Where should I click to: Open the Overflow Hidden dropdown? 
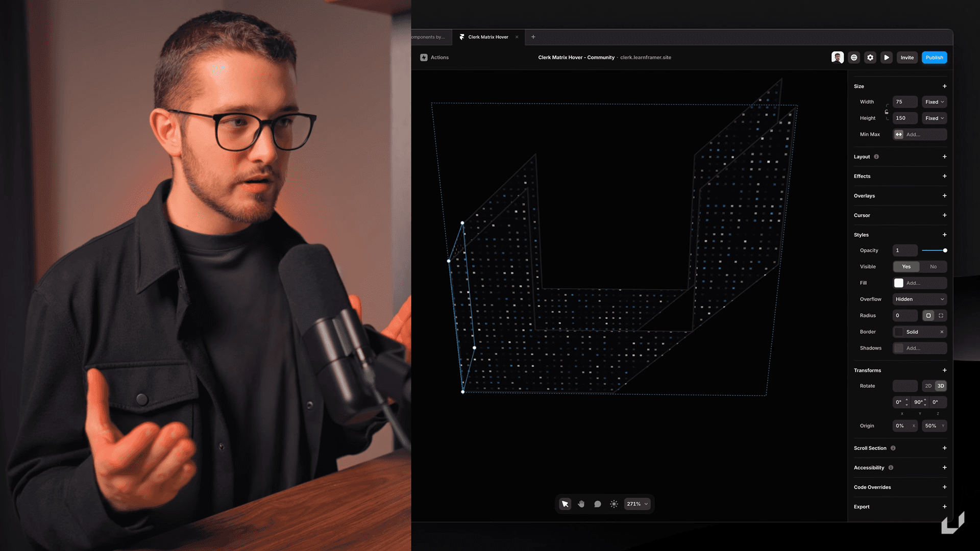point(919,299)
